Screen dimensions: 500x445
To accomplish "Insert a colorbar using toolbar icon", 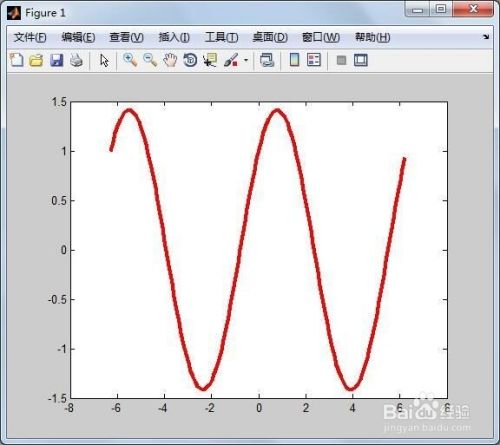I will point(294,60).
